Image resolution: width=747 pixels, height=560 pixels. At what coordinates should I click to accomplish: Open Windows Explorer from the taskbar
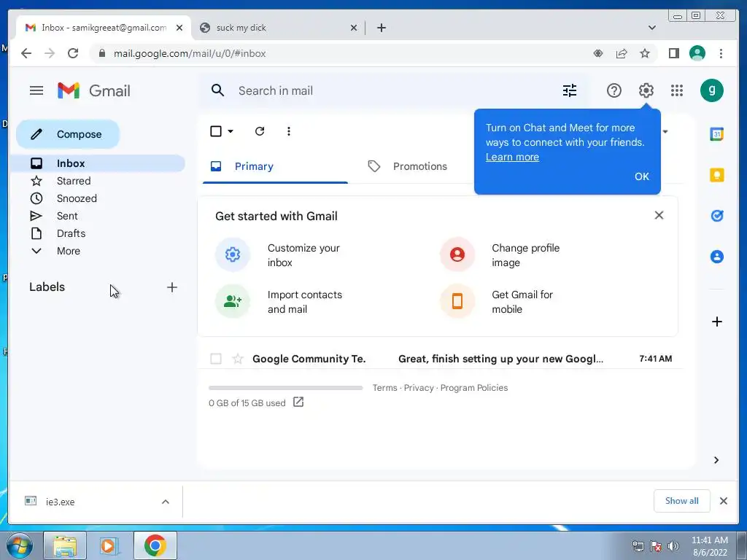point(65,545)
